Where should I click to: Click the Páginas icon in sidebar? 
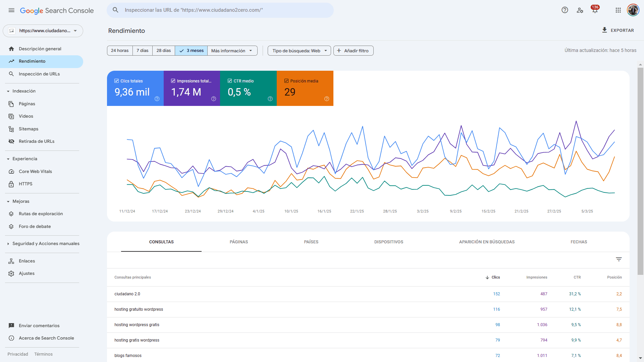pyautogui.click(x=11, y=104)
